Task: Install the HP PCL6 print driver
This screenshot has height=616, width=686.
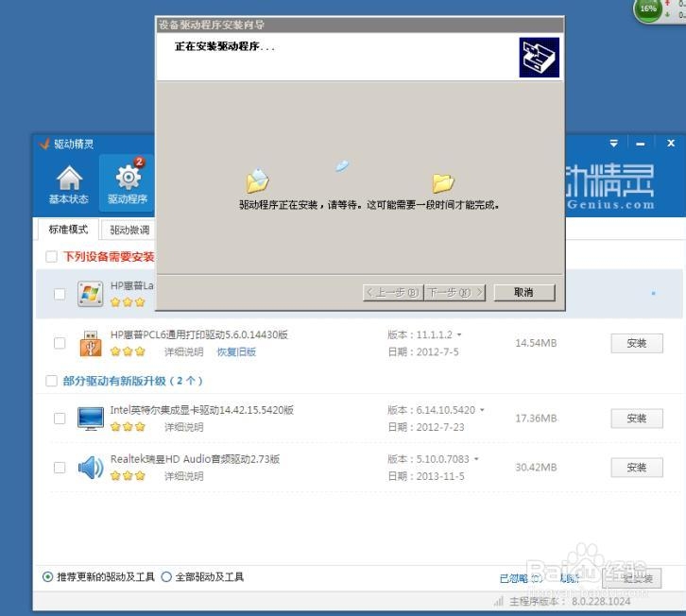Action: 637,343
